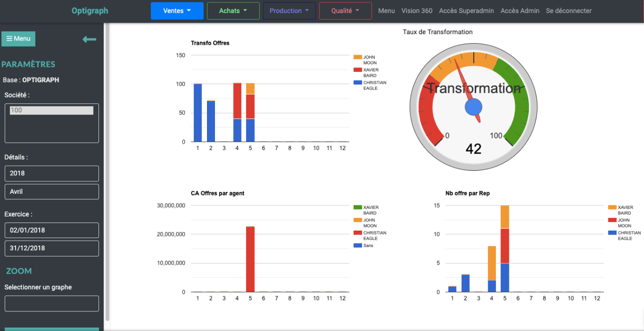Click the Selectionner un graphe field
The image size is (644, 331).
click(x=52, y=303)
